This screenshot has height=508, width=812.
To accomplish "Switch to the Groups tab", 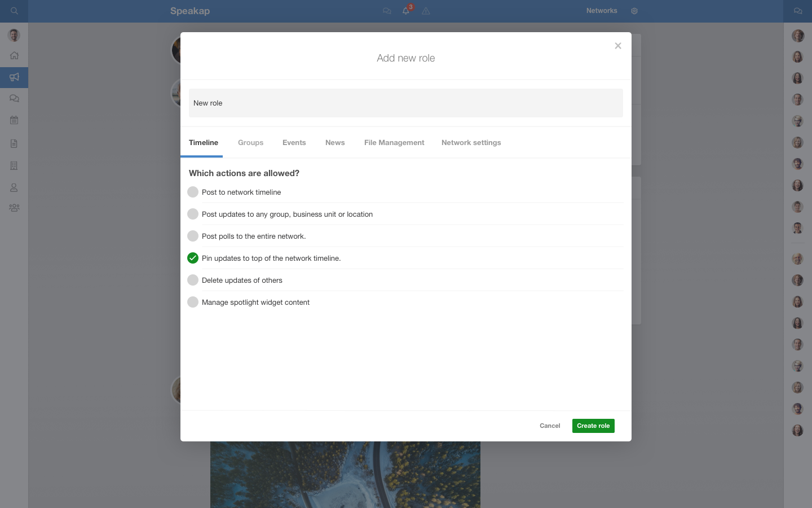I will pyautogui.click(x=250, y=143).
